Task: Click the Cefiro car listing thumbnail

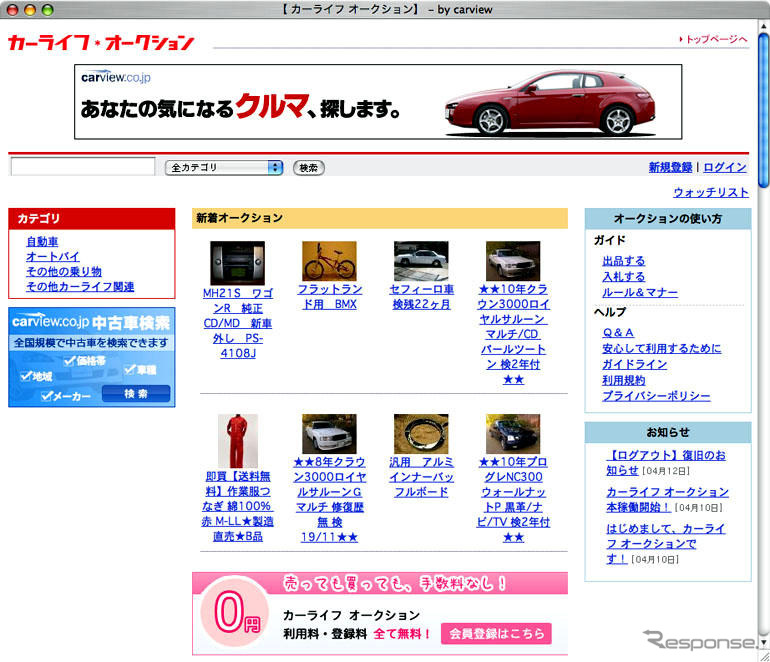Action: pyautogui.click(x=420, y=262)
